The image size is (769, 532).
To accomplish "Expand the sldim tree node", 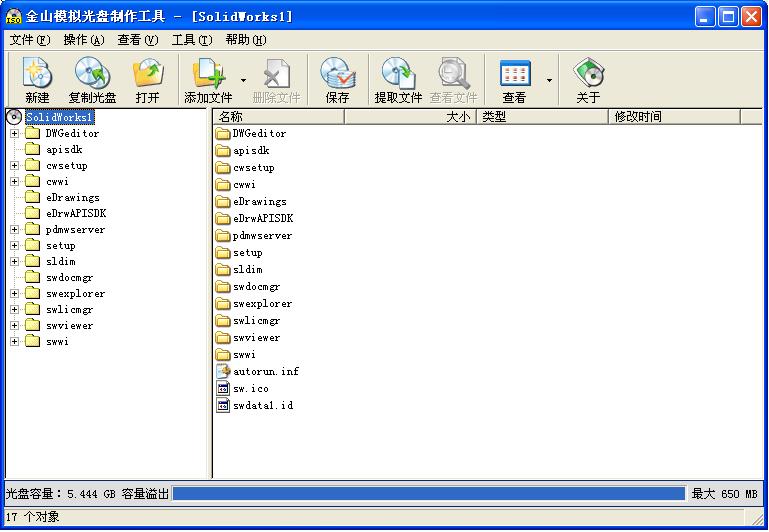I will pyautogui.click(x=14, y=261).
